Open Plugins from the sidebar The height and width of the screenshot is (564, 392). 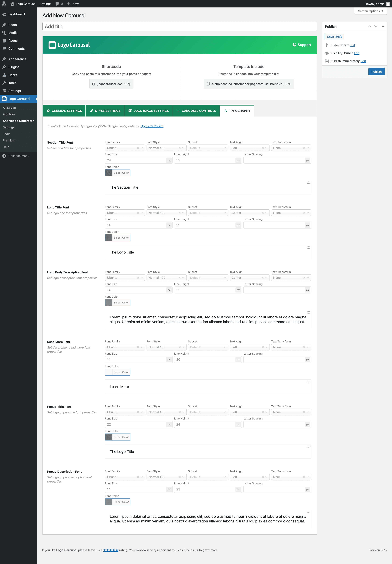(14, 67)
